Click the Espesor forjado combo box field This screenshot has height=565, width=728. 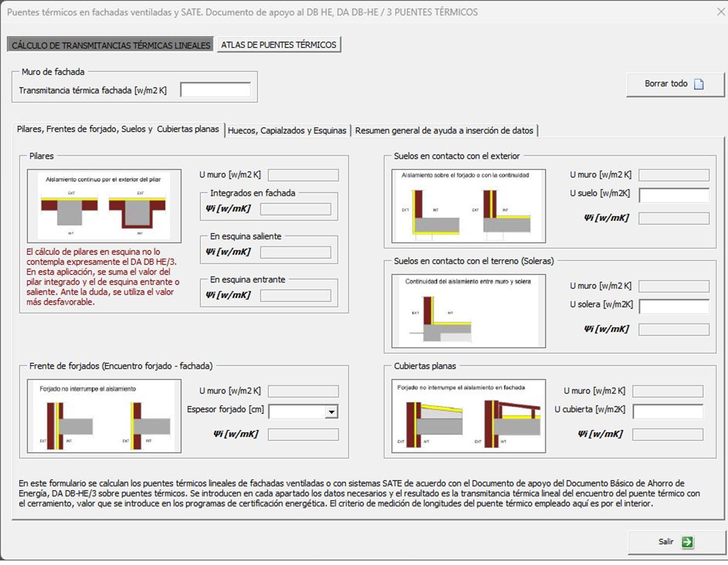tap(297, 412)
